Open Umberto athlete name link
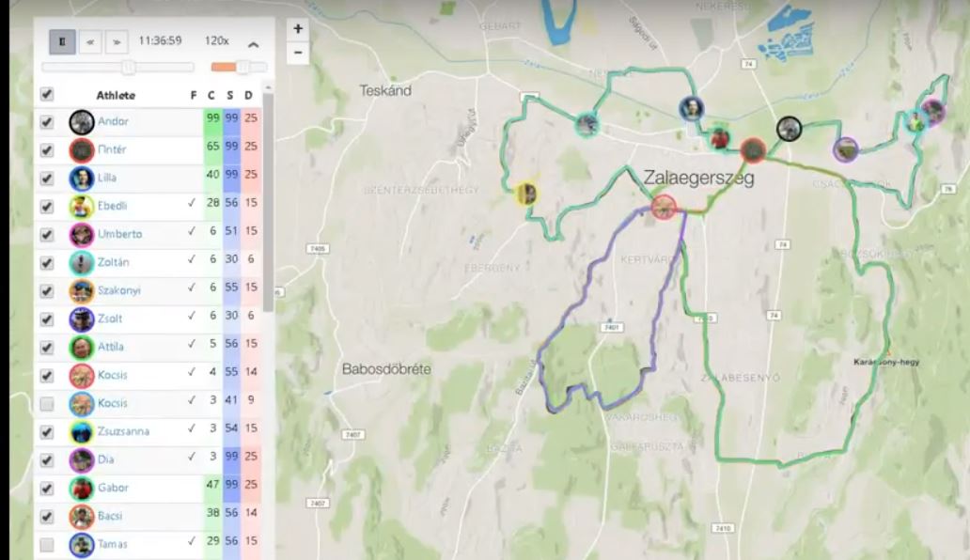This screenshot has height=560, width=970. [120, 234]
